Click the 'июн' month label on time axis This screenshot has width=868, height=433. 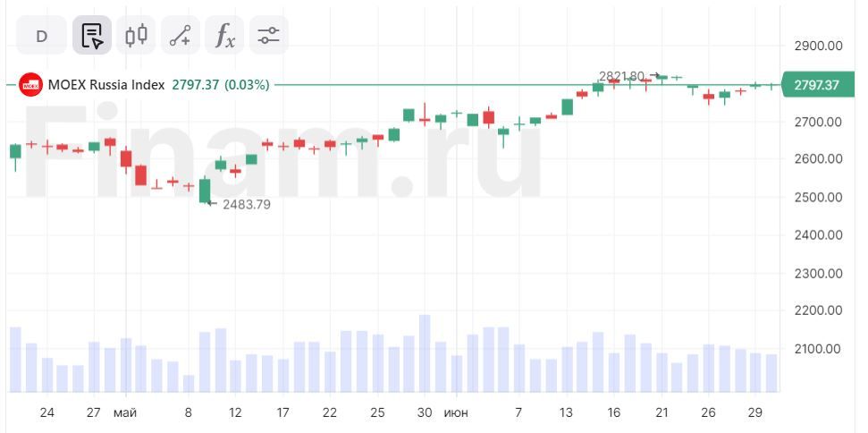[456, 412]
